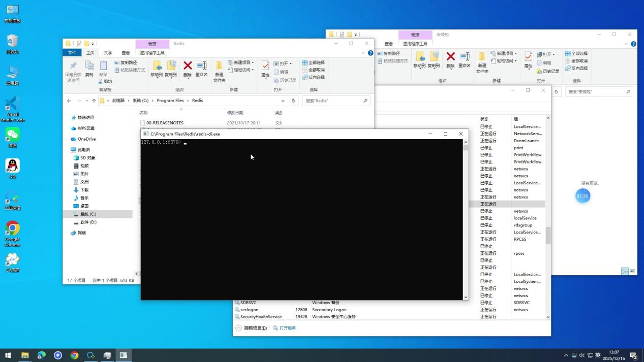Open the 文件 menu in the Redis window

72,53
